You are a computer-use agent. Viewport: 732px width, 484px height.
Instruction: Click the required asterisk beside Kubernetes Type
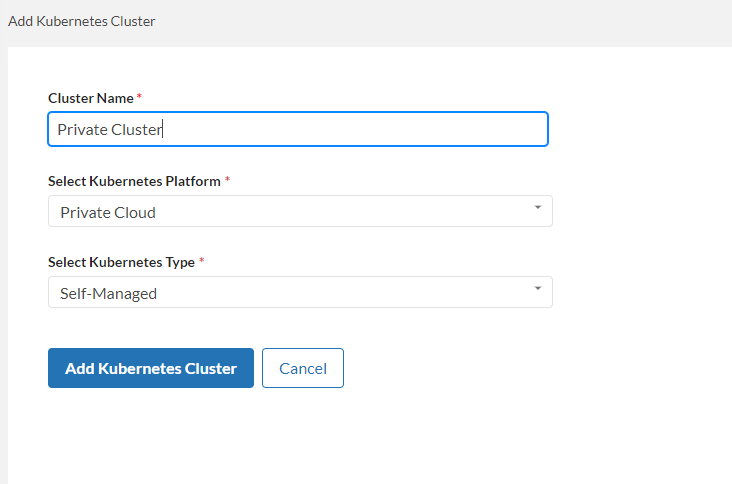(x=201, y=261)
